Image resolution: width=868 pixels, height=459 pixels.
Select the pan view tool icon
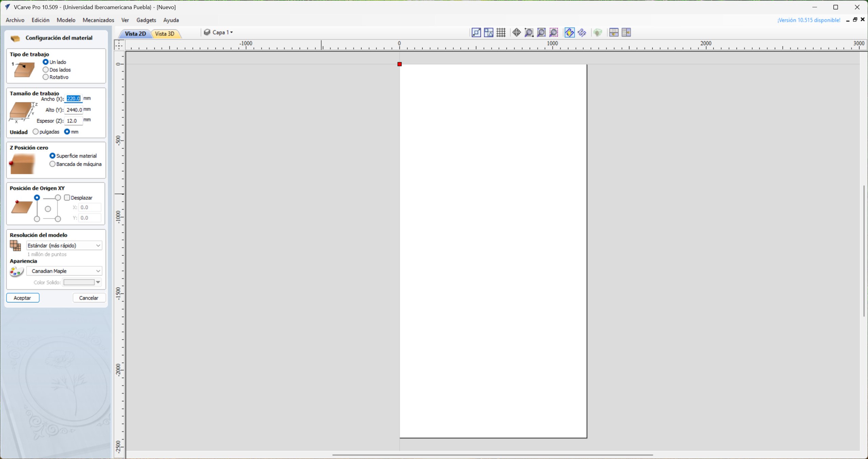516,33
